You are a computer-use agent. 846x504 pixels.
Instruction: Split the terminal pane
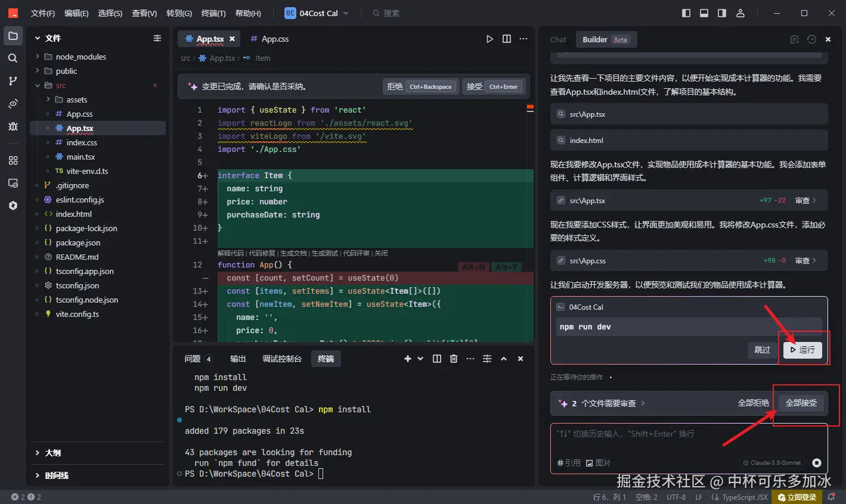click(x=437, y=359)
